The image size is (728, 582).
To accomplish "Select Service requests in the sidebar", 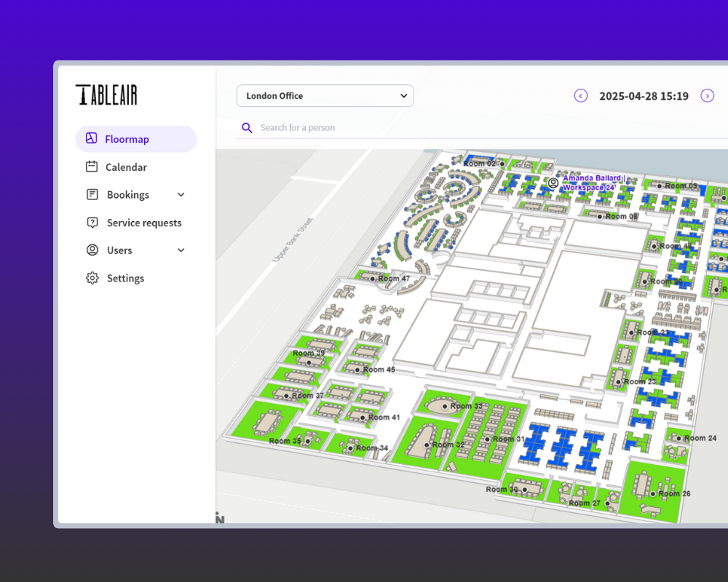I will pos(143,222).
